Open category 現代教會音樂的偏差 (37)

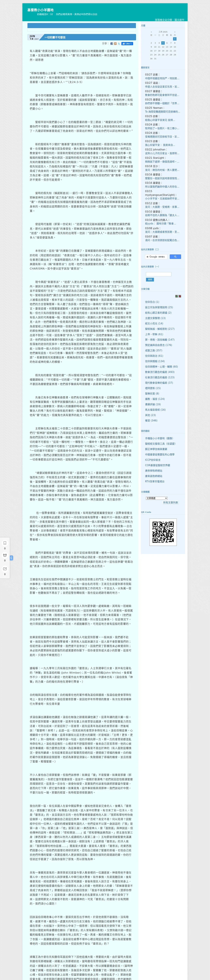(x=159, y=383)
